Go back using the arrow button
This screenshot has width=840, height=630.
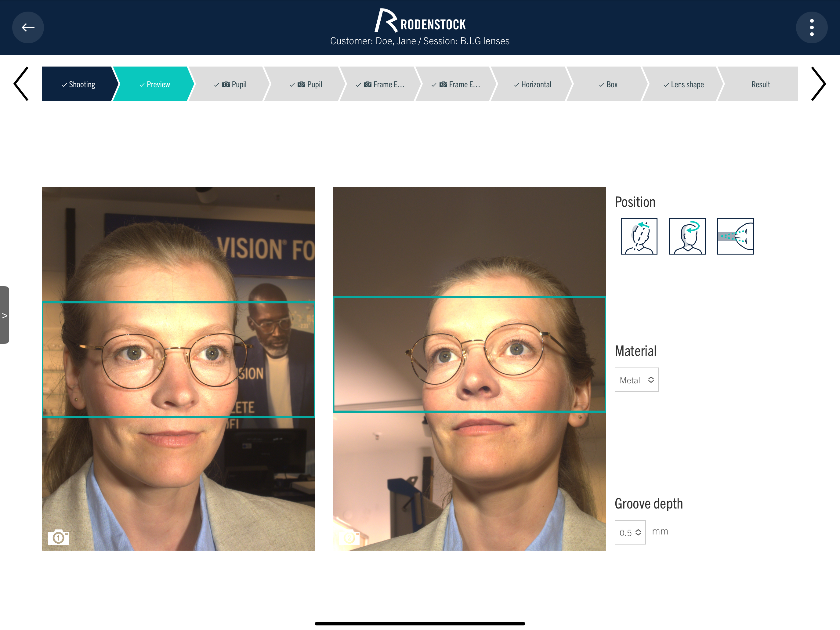click(x=28, y=27)
